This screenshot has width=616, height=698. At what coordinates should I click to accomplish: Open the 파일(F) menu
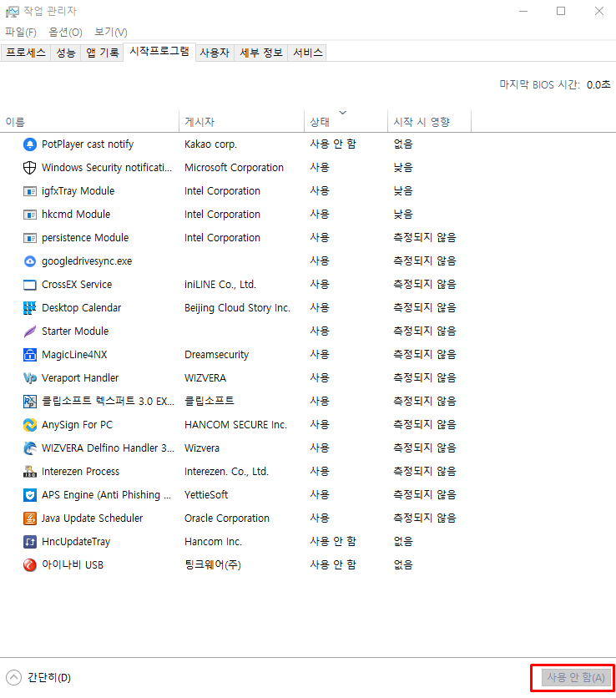tap(21, 32)
